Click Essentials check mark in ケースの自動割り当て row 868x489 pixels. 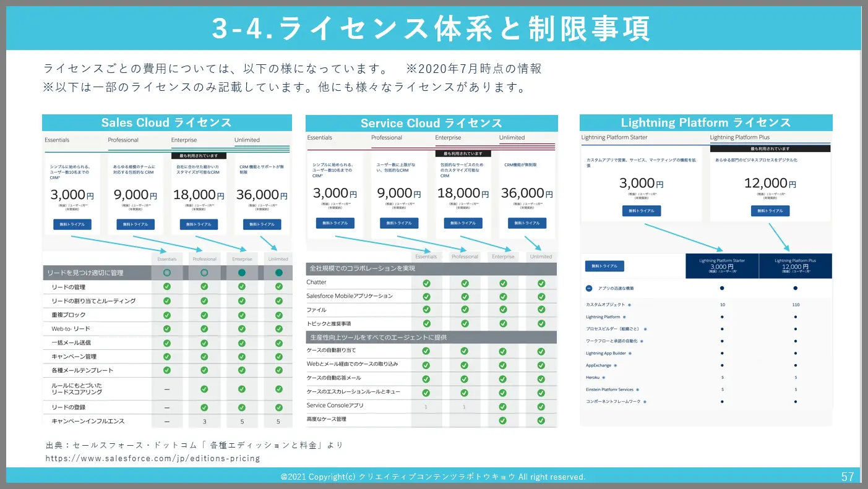[426, 351]
